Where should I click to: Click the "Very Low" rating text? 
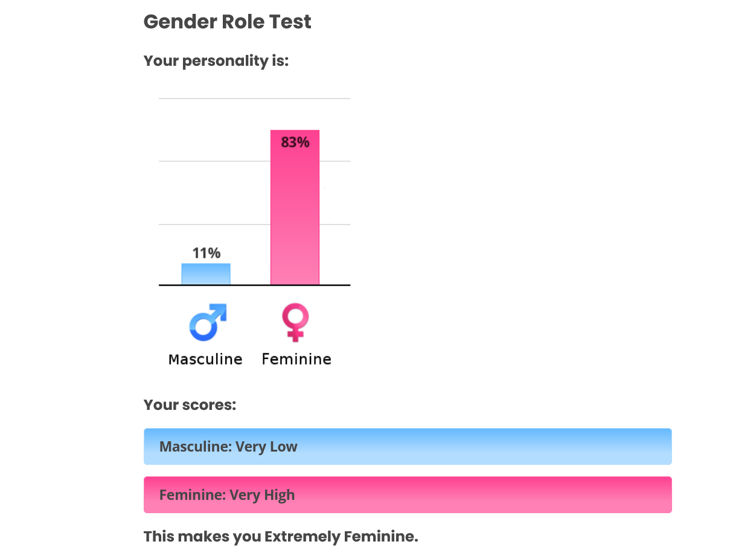(x=266, y=447)
